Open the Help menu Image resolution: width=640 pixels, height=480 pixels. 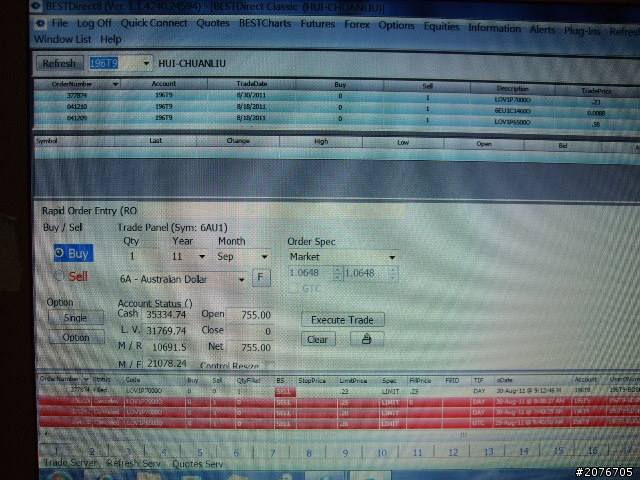point(111,39)
